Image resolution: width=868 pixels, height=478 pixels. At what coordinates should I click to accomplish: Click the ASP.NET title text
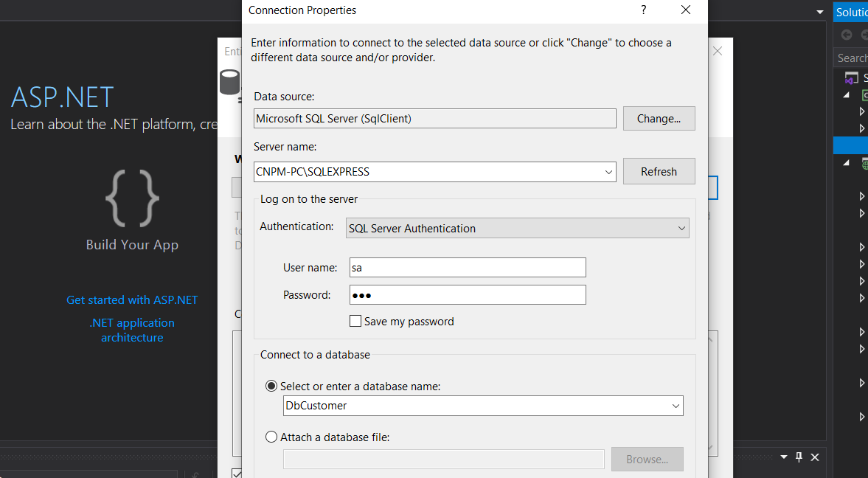(x=63, y=97)
